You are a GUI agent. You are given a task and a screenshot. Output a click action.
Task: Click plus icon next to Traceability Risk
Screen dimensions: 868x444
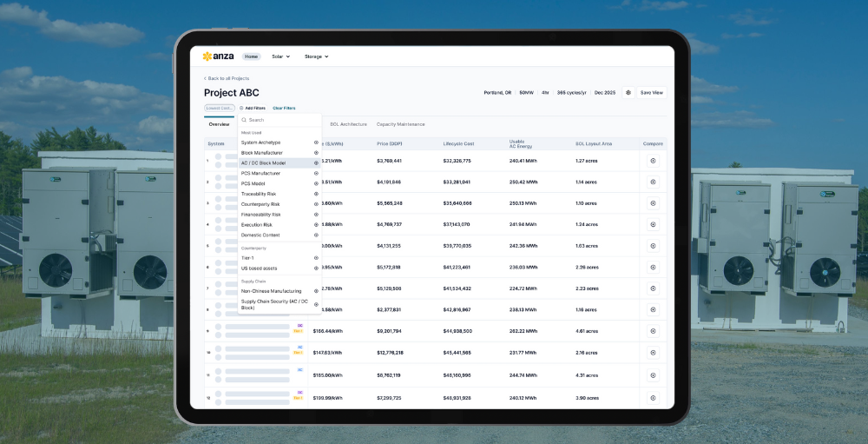316,194
